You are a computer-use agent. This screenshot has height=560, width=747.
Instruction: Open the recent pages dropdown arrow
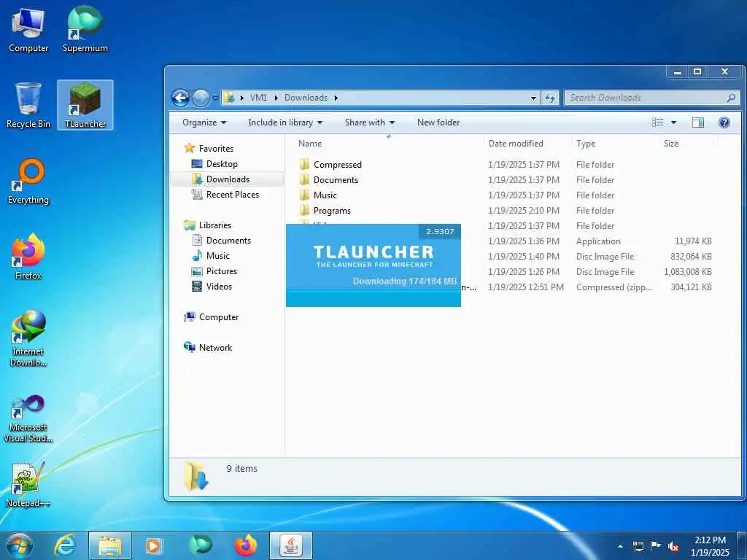click(x=215, y=98)
